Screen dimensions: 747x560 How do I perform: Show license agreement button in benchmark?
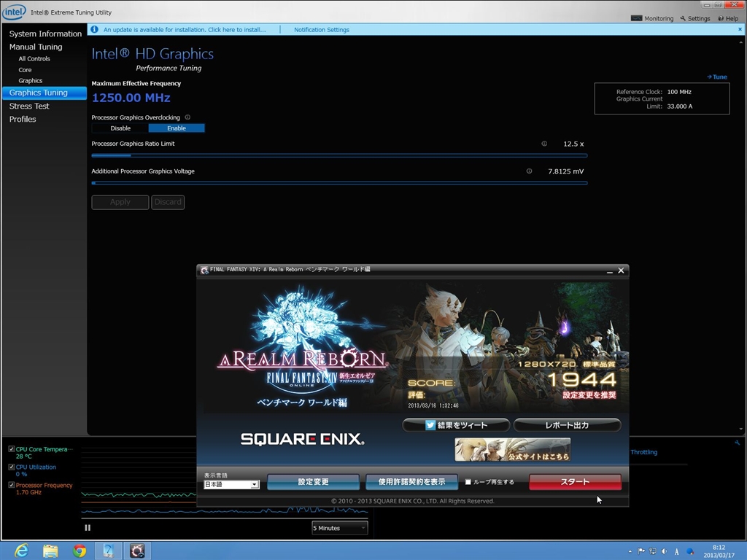coord(411,482)
